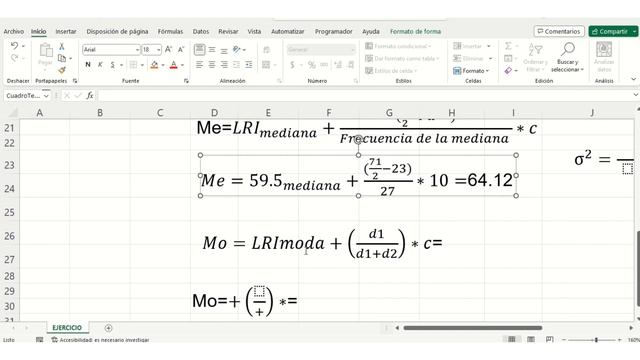This screenshot has height=360, width=640.
Task: Open the Portapapeles dialog launcher icon
Action: (x=75, y=81)
